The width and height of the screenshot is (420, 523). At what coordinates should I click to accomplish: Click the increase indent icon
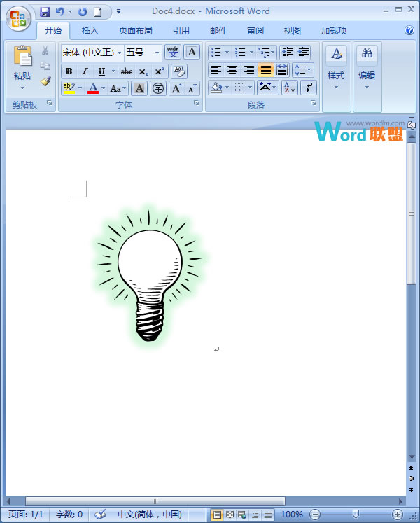[x=304, y=53]
